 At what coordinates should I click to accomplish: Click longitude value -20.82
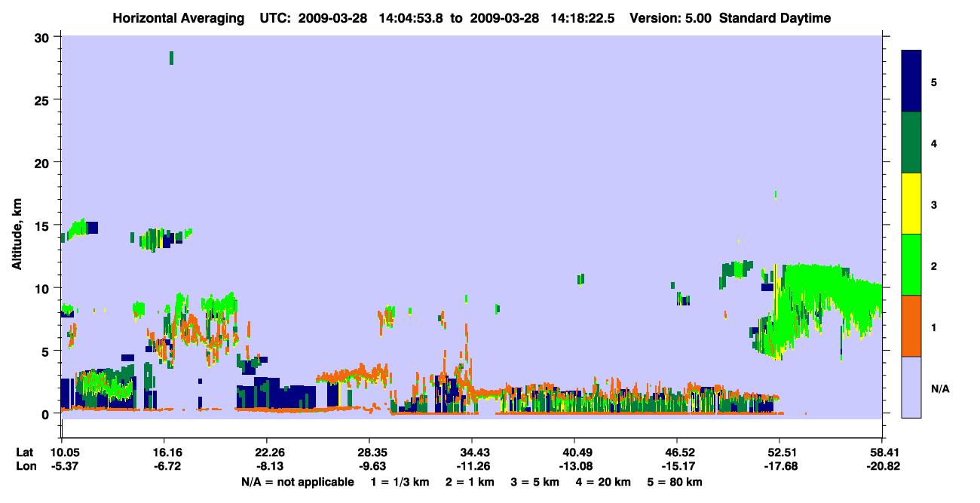882,466
